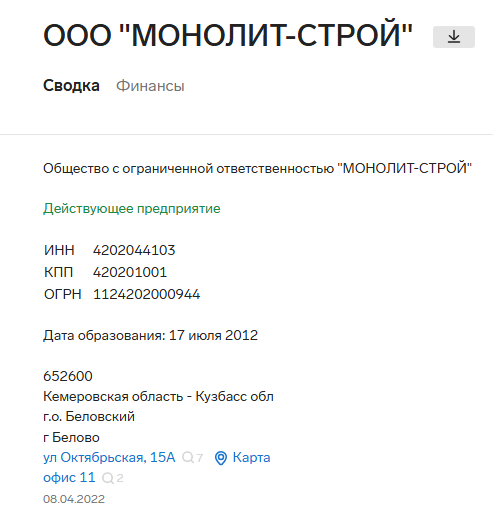Click the date 08.04.2022
Viewport: 493px width, 524px height.
pos(74,499)
